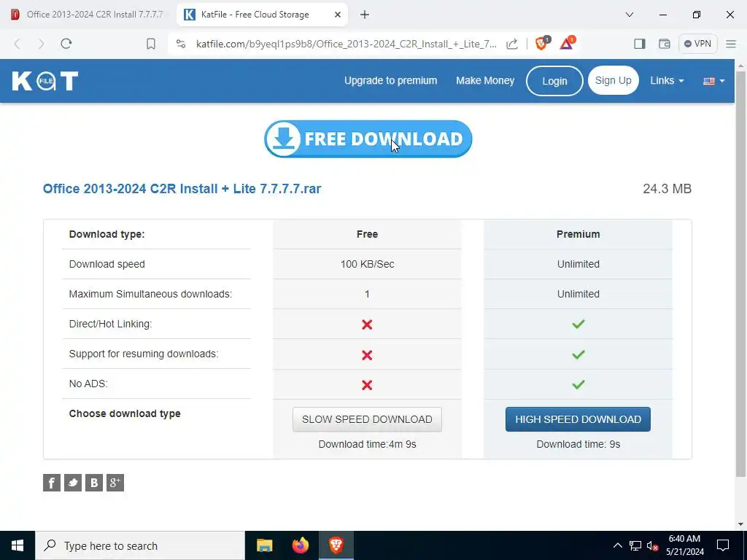The width and height of the screenshot is (747, 560).
Task: Click the file name Office 2013-2024 C2R link
Action: pos(182,189)
